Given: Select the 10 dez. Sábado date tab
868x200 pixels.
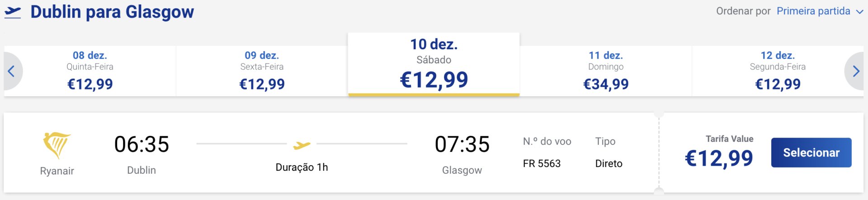Looking at the screenshot, I should (434, 64).
